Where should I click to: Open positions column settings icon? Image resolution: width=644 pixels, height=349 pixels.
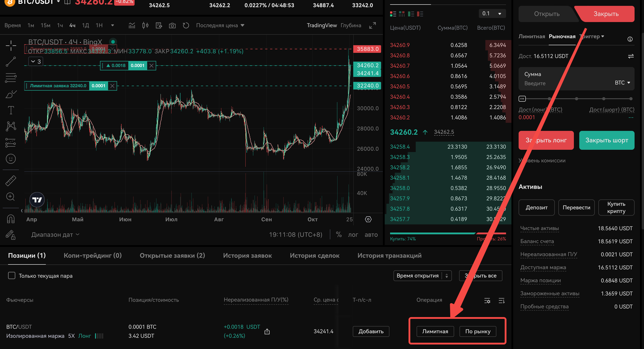pos(487,300)
